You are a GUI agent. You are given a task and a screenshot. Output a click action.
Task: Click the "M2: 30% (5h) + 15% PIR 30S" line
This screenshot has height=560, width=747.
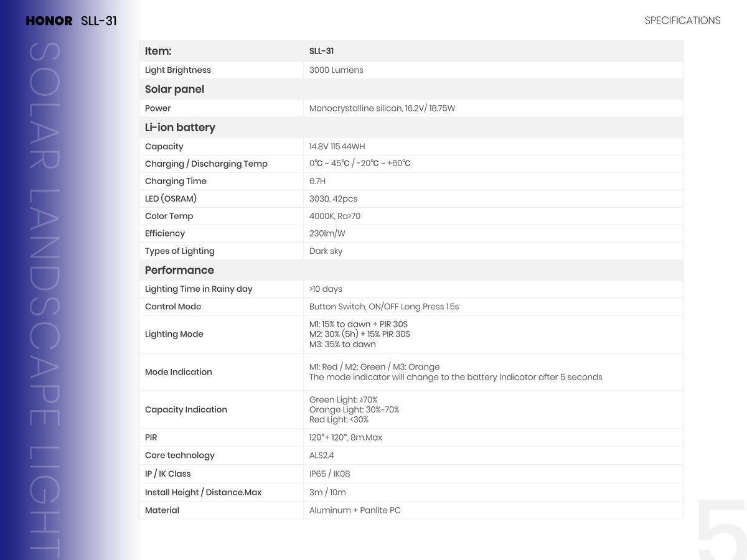(x=360, y=334)
